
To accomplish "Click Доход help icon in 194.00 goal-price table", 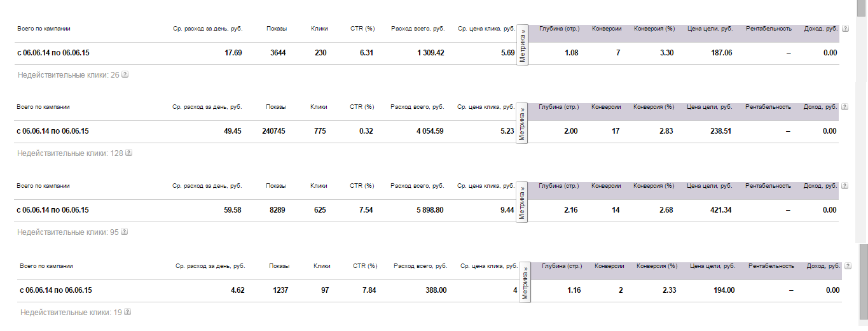I will 848,266.
